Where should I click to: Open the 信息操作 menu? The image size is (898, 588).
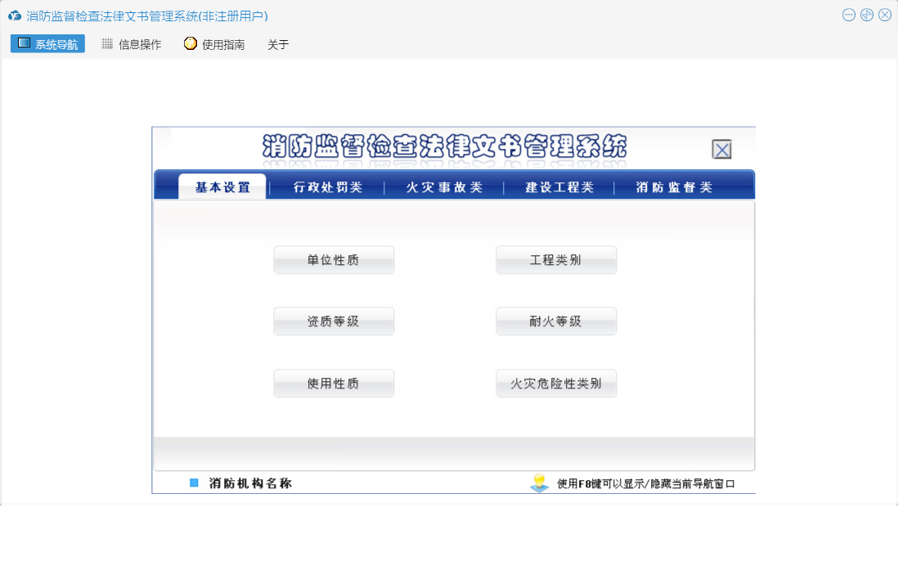132,44
